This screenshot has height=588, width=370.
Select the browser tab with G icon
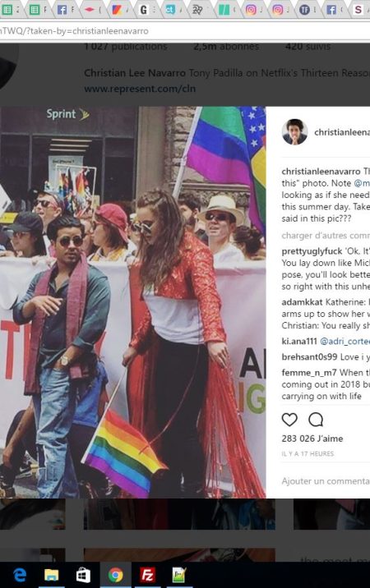point(145,10)
